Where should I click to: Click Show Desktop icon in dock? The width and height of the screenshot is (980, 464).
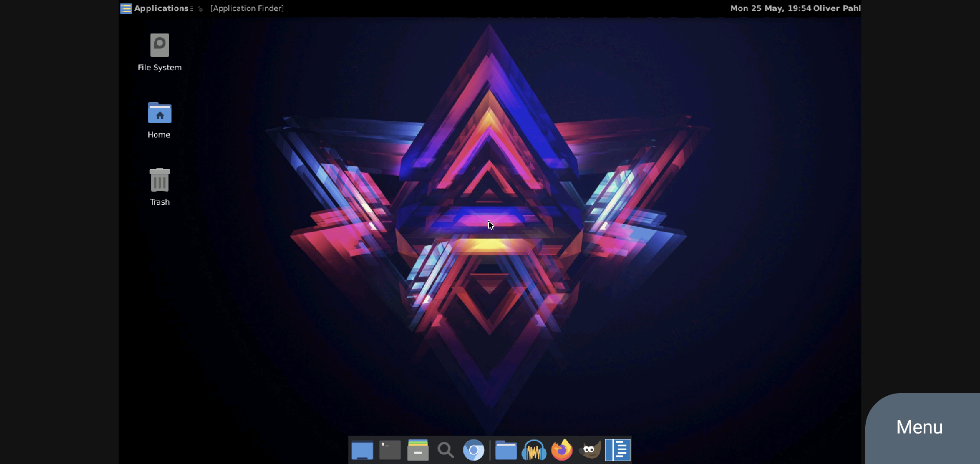coord(362,450)
